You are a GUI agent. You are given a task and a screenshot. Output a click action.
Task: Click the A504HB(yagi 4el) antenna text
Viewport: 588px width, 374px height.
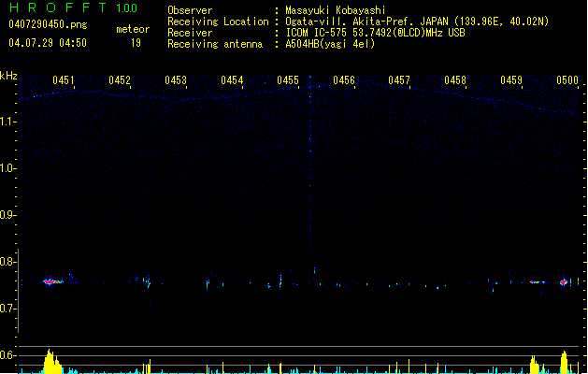pyautogui.click(x=330, y=44)
